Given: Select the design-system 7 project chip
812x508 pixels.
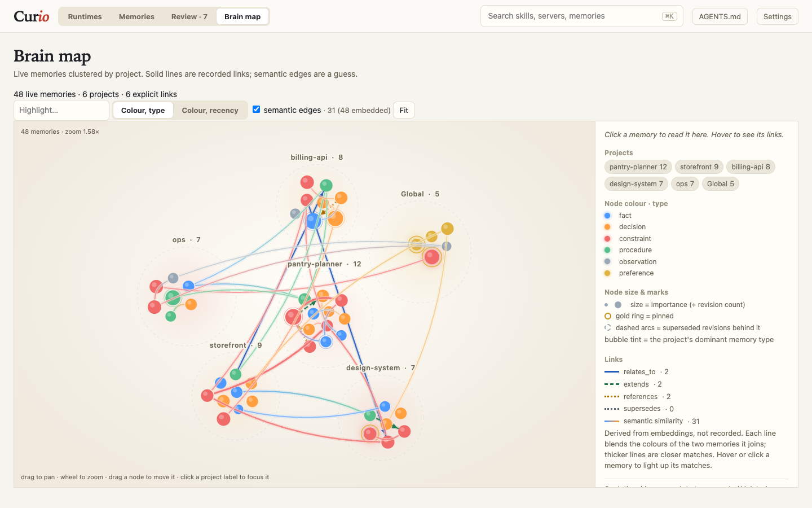Looking at the screenshot, I should [x=636, y=184].
